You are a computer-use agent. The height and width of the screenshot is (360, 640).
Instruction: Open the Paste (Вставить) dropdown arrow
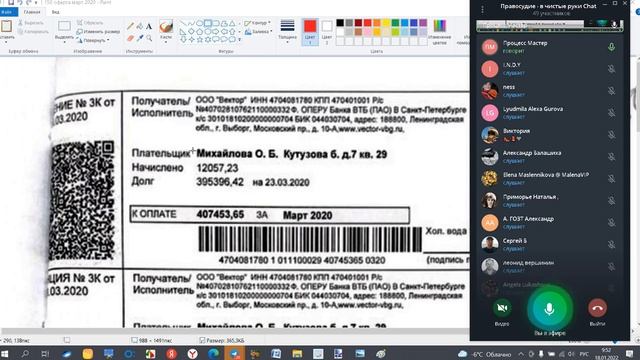click(x=6, y=42)
